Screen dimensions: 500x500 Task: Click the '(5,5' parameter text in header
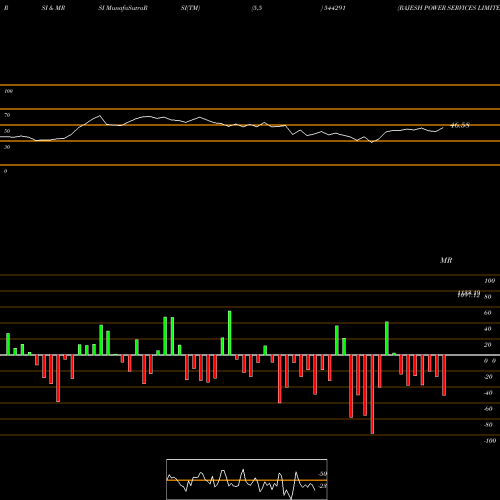(257, 8)
